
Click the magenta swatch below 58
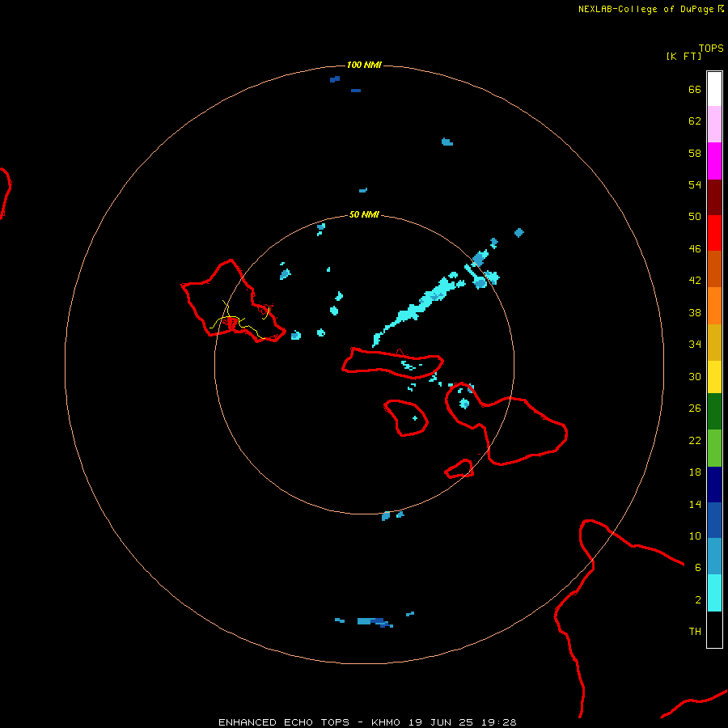pyautogui.click(x=714, y=161)
